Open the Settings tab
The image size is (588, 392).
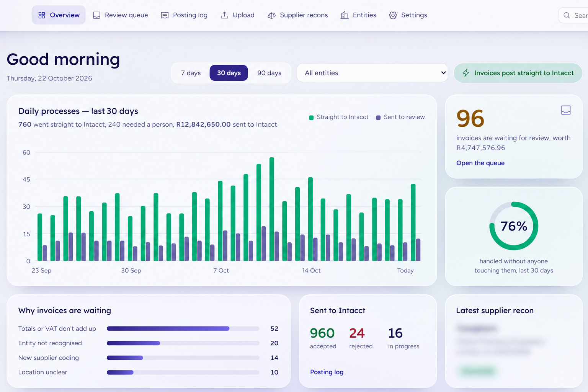(408, 15)
